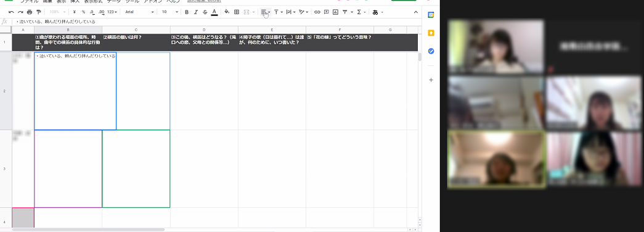
Task: Undo the last edit
Action: click(12, 12)
